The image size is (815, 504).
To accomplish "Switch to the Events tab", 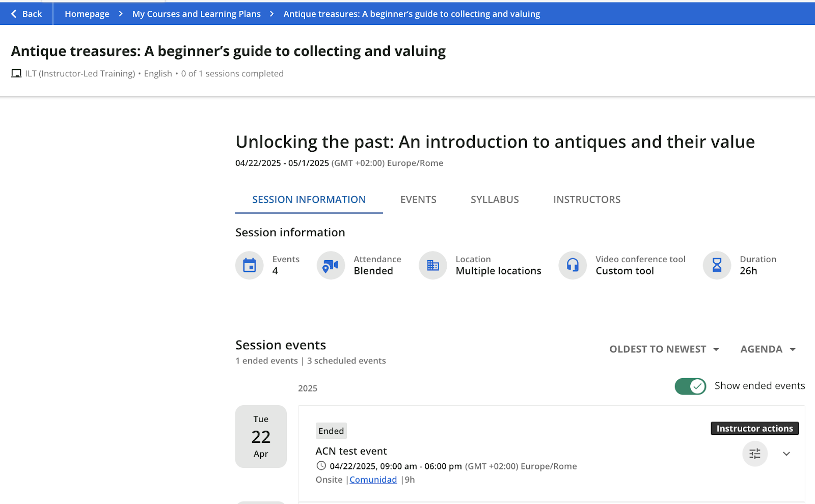I will coord(418,200).
